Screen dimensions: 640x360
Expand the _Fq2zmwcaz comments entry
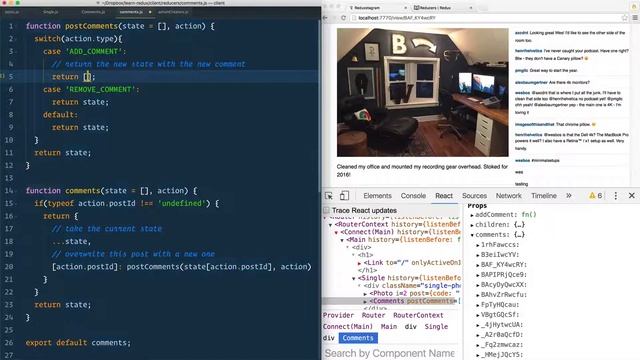click(478, 345)
